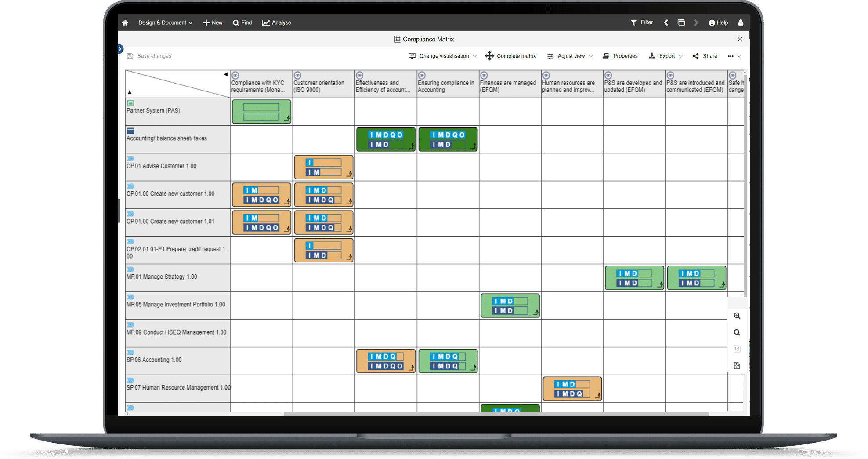Open the Change visualisation dropdown
Image resolution: width=868 pixels, height=459 pixels.
(442, 56)
